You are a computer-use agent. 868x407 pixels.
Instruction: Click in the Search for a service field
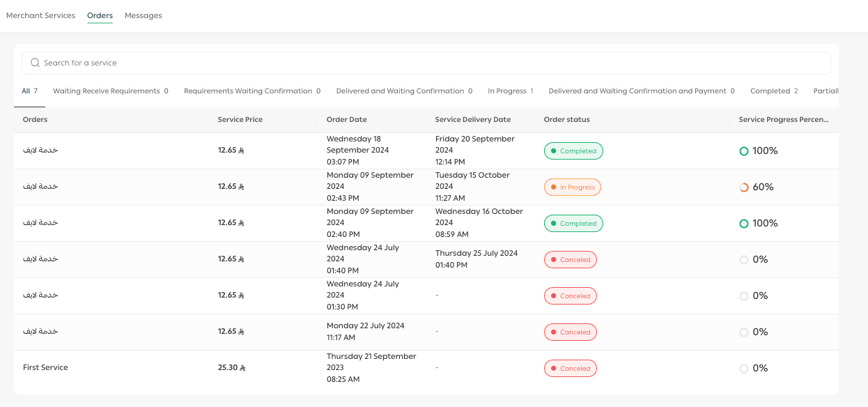(432, 63)
